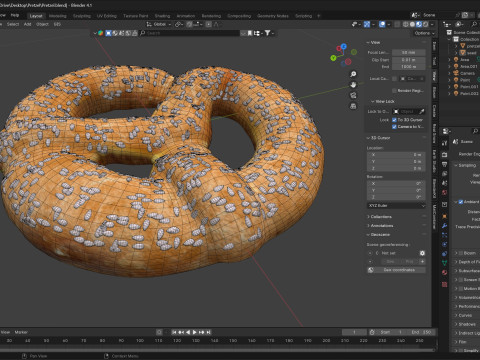Viewport: 480px width, 360px height.
Task: Click the green Y axis gizmo ball
Action: (x=333, y=58)
